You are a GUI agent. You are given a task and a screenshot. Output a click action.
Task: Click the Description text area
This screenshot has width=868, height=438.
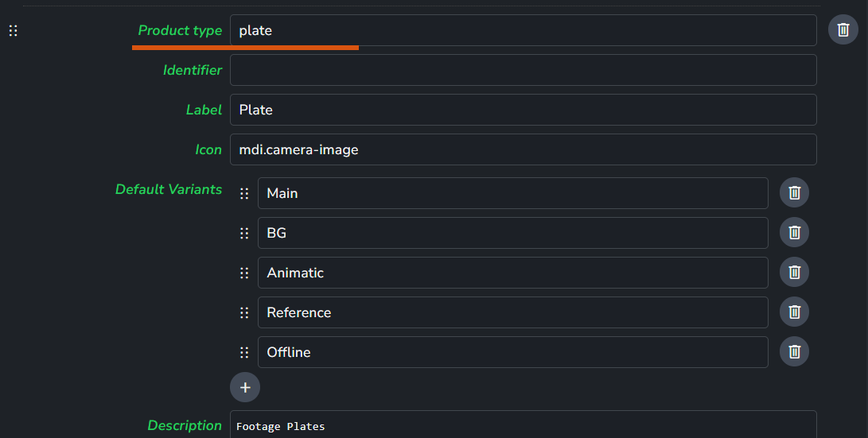523,425
